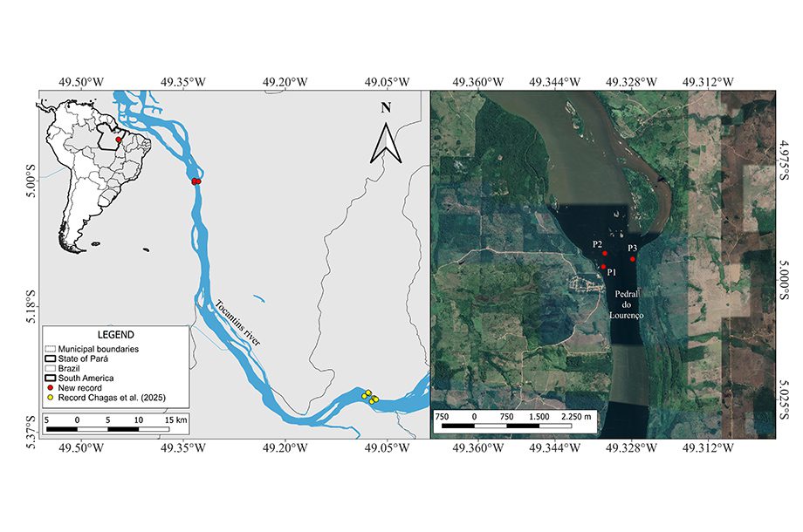Viewport: 803px width, 532px height.
Task: Click the red P3 sampling point marker
Action: [x=632, y=259]
